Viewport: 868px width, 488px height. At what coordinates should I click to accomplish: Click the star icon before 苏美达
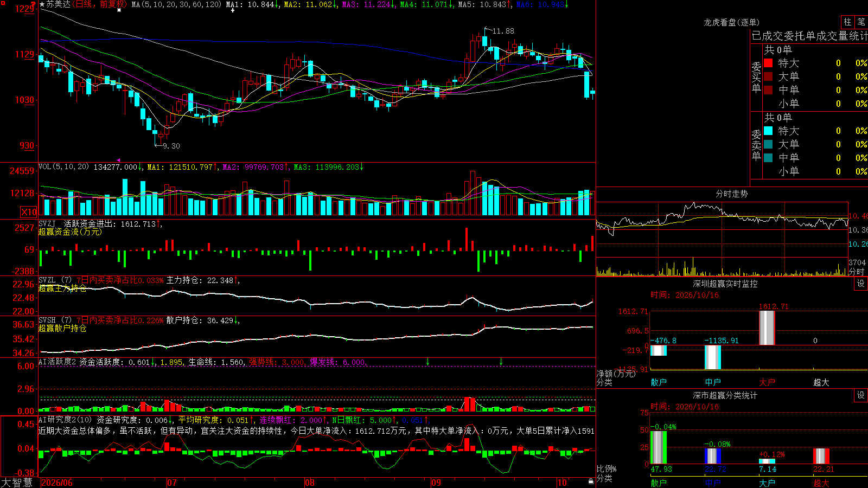[x=42, y=4]
